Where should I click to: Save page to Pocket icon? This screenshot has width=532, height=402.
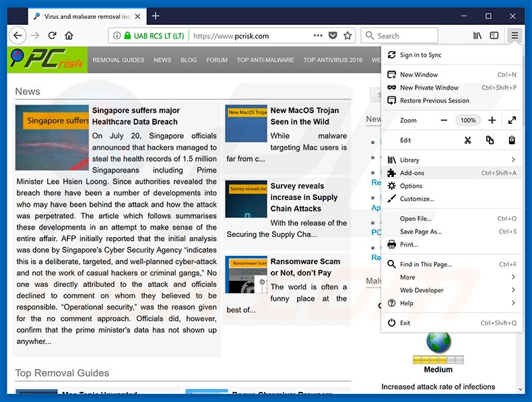point(333,36)
